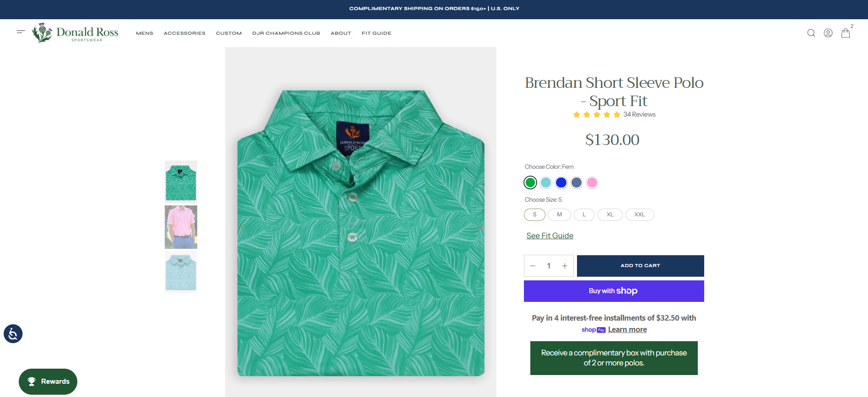Image resolution: width=868 pixels, height=397 pixels.
Task: Open the Rewards panel button
Action: point(48,381)
